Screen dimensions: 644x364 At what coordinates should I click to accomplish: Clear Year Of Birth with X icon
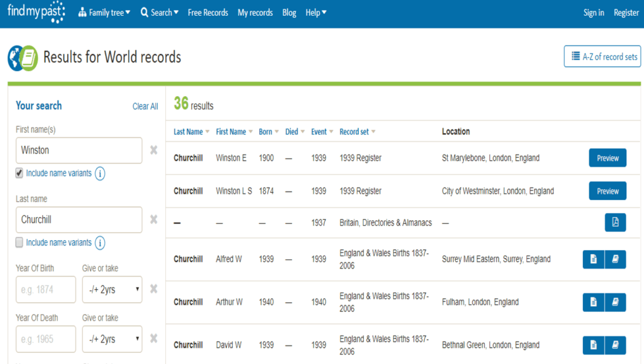[x=153, y=289]
